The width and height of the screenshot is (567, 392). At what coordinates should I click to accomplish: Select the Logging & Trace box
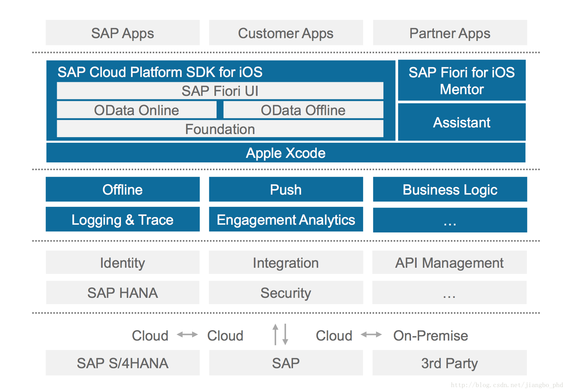pyautogui.click(x=123, y=219)
